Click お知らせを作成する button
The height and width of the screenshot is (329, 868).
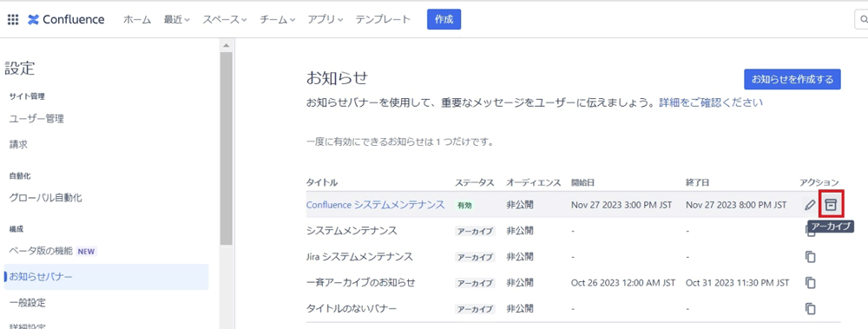point(792,79)
